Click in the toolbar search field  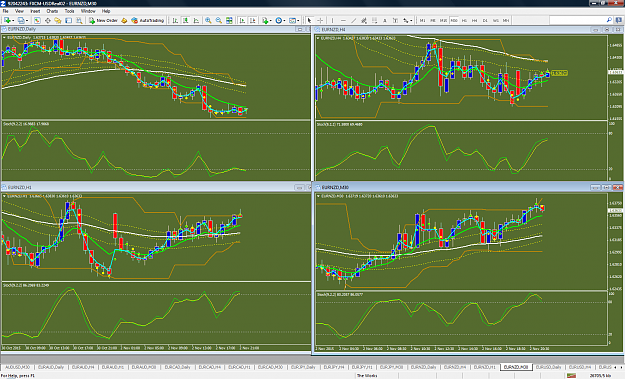[577, 20]
